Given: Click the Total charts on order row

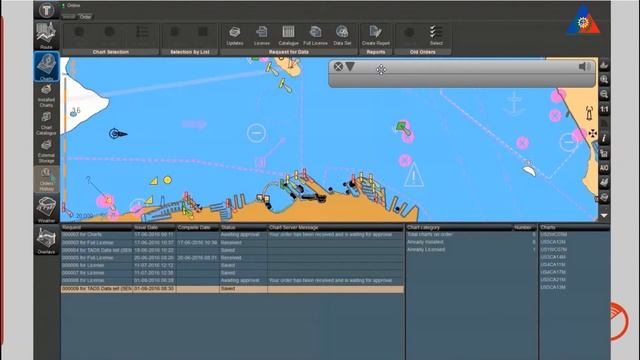Looking at the screenshot, I should point(471,234).
